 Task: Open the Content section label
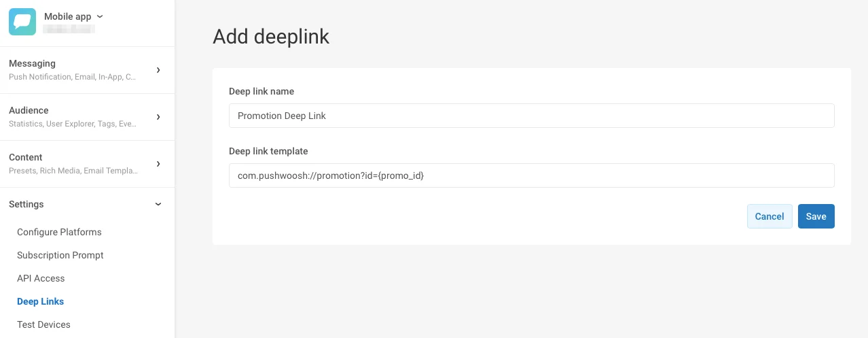pyautogui.click(x=26, y=157)
